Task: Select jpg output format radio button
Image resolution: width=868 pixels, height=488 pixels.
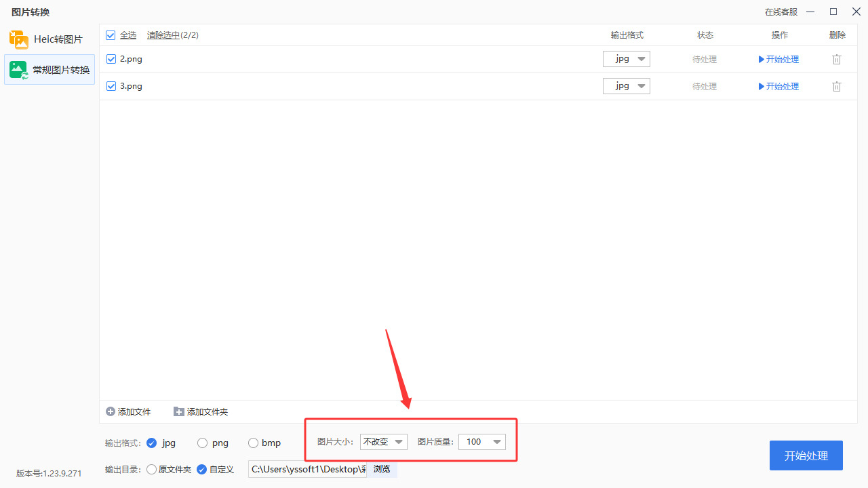Action: pyautogui.click(x=151, y=443)
